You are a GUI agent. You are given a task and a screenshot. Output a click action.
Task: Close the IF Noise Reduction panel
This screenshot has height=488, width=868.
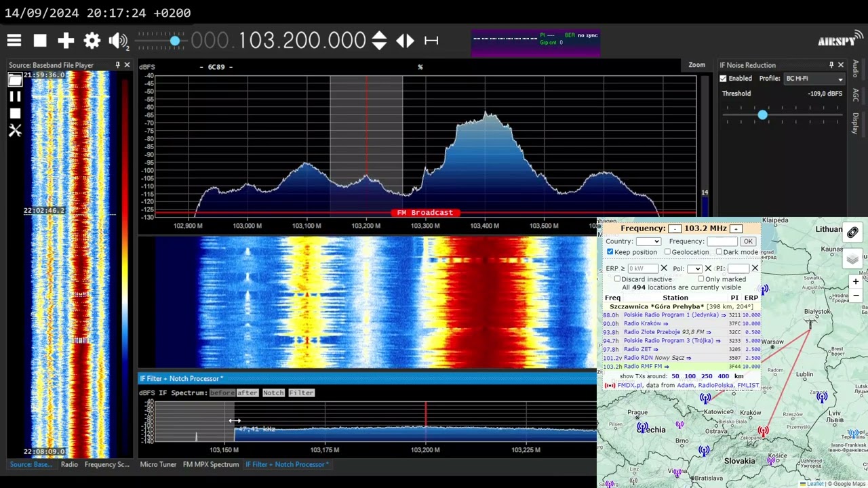(x=841, y=65)
